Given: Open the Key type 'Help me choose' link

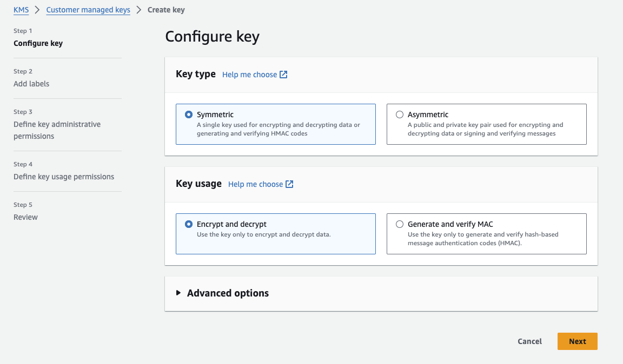Looking at the screenshot, I should [x=249, y=75].
